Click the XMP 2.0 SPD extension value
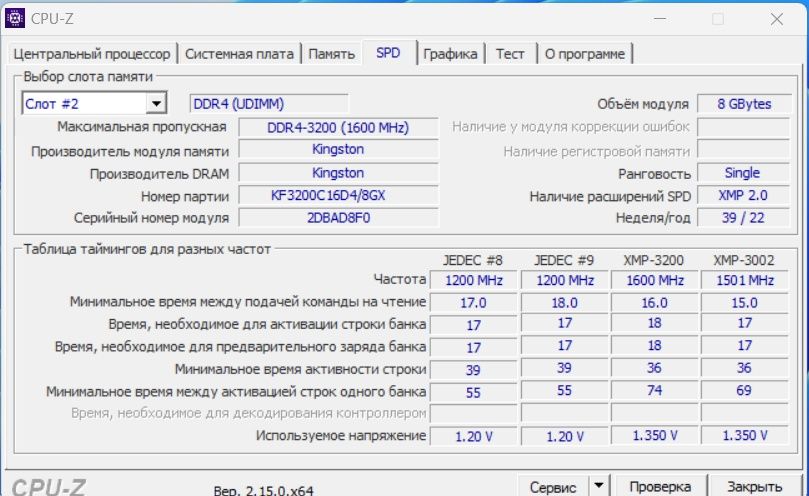 point(743,196)
